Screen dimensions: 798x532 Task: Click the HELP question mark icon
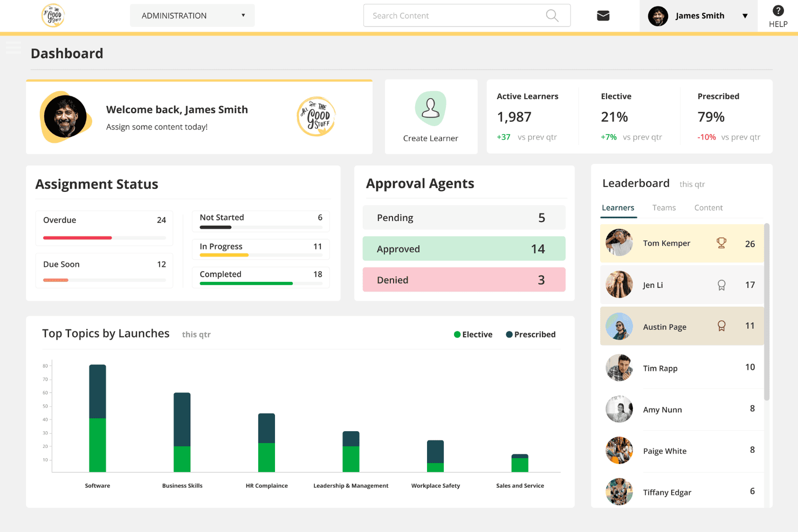point(778,11)
